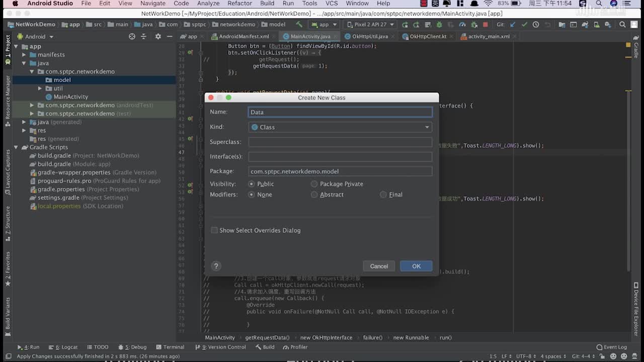
Task: Click the Package input field
Action: click(x=340, y=171)
